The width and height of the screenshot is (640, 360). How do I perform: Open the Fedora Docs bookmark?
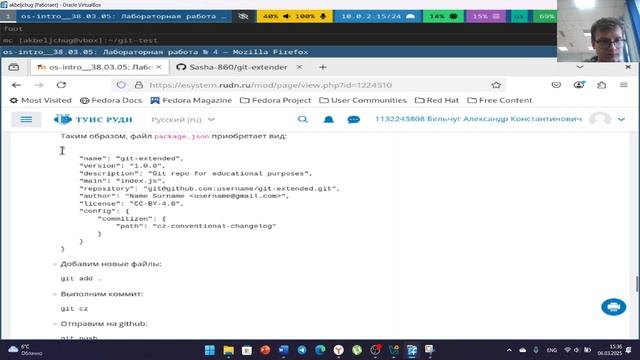111,100
